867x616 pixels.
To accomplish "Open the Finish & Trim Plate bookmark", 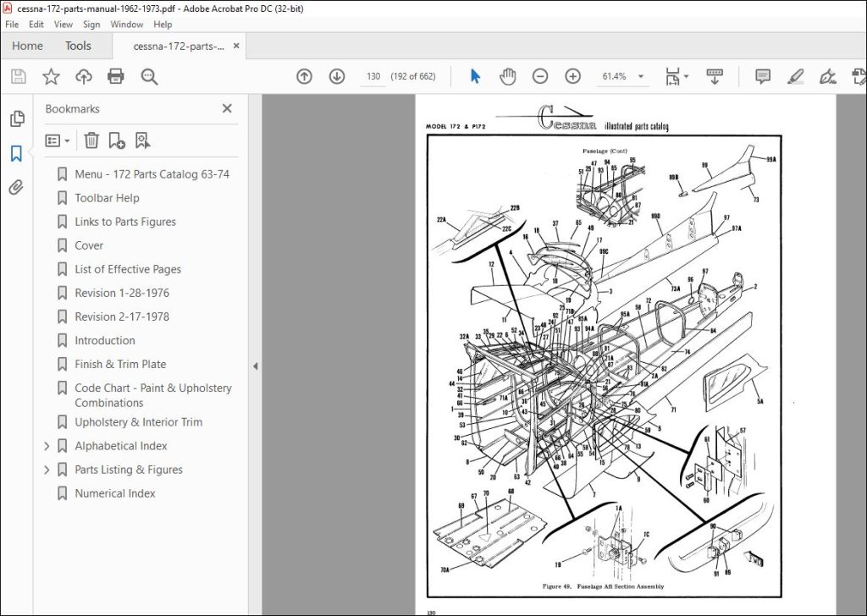I will tap(120, 364).
